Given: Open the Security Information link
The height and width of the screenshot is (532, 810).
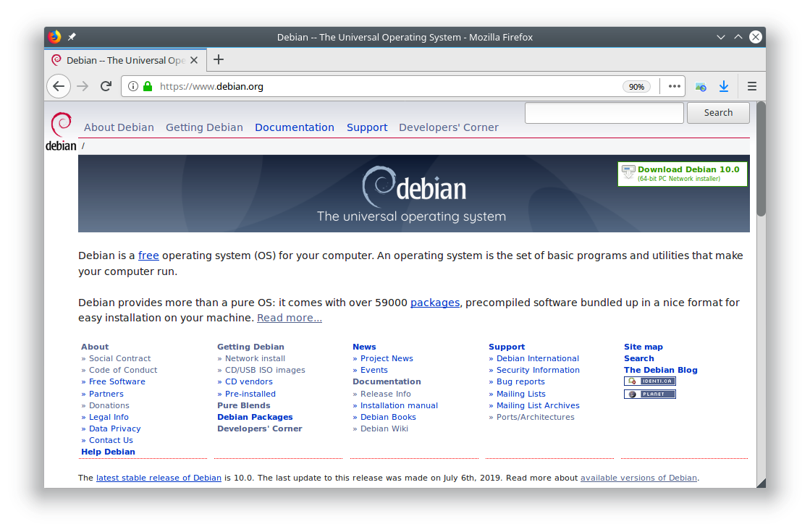Looking at the screenshot, I should click(x=538, y=370).
